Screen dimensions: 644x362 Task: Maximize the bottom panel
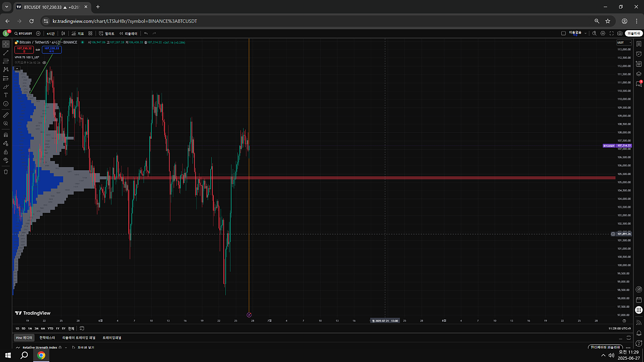point(629,338)
